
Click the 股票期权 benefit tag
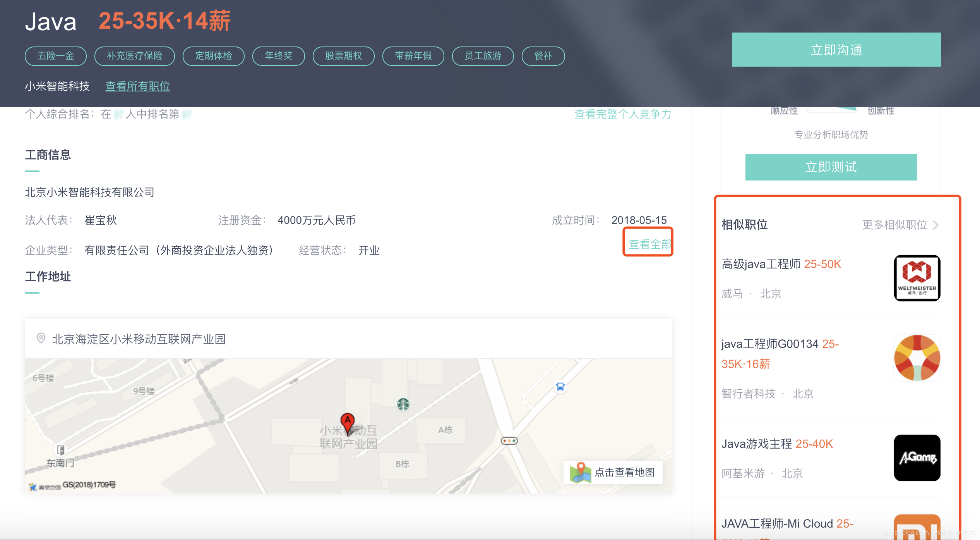pyautogui.click(x=344, y=56)
